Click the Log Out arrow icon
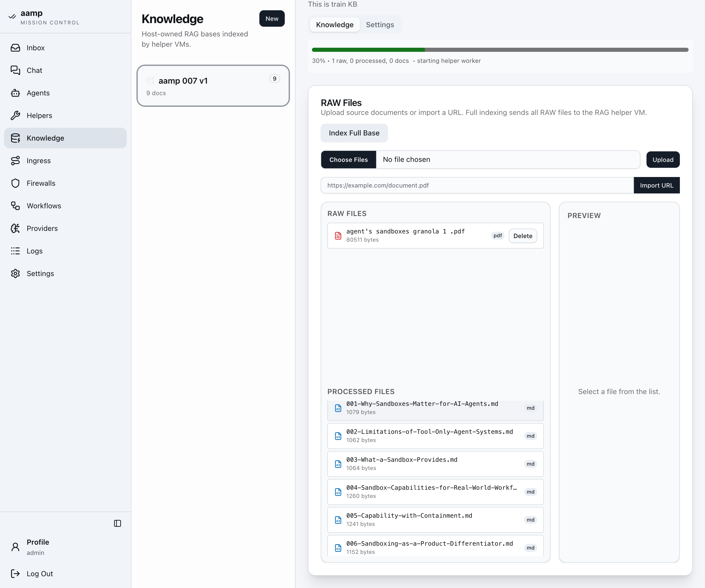Image resolution: width=705 pixels, height=588 pixels. [15, 574]
